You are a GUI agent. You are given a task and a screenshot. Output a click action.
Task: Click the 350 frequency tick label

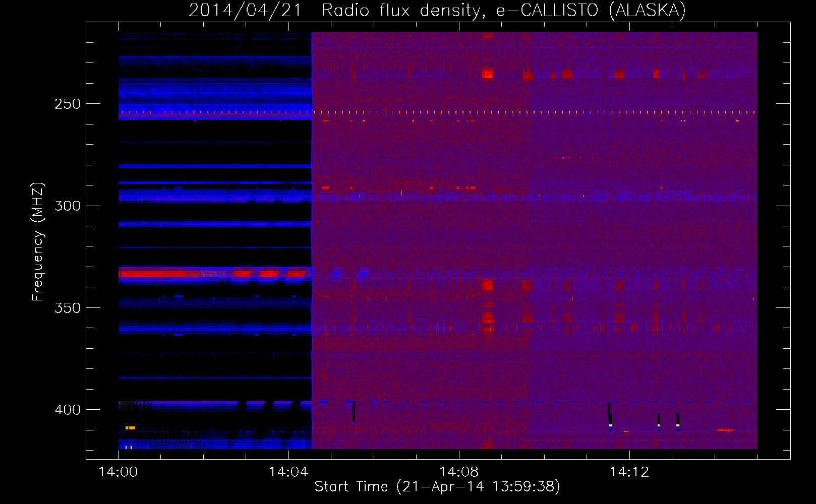point(68,307)
